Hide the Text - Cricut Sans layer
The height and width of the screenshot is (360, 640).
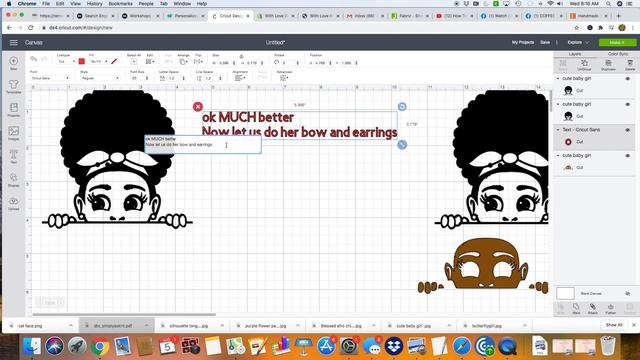point(628,130)
